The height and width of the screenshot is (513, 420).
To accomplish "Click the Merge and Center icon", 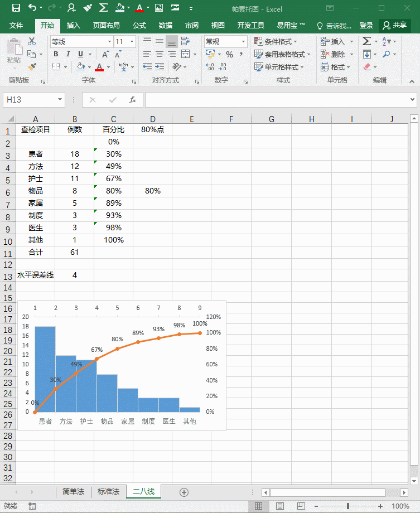I will click(186, 54).
